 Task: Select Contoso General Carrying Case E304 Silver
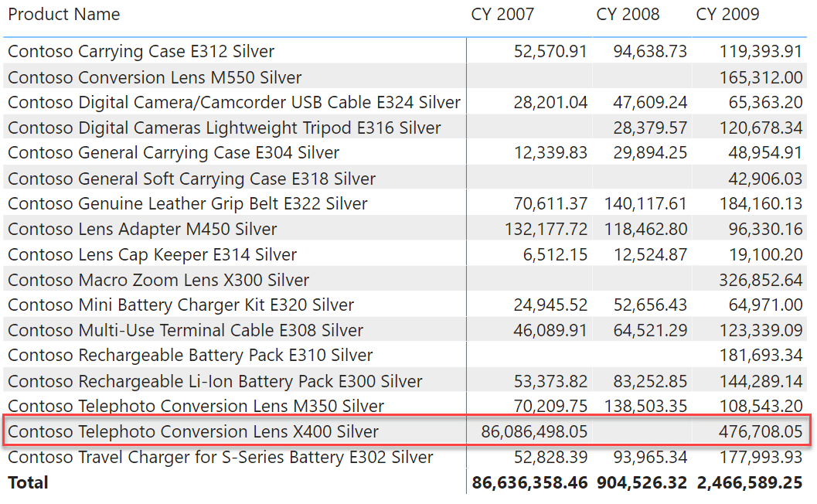[x=173, y=153]
